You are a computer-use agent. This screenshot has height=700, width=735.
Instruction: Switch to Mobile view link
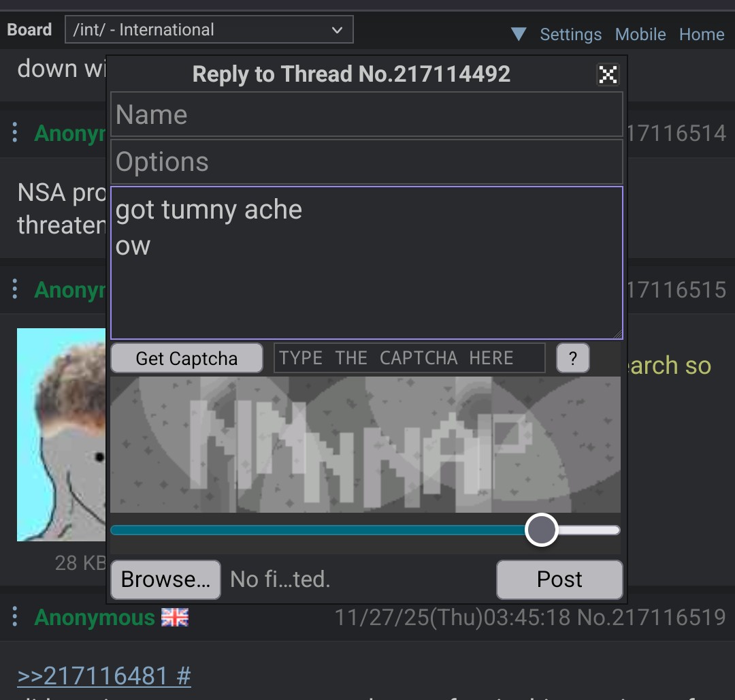(x=640, y=34)
